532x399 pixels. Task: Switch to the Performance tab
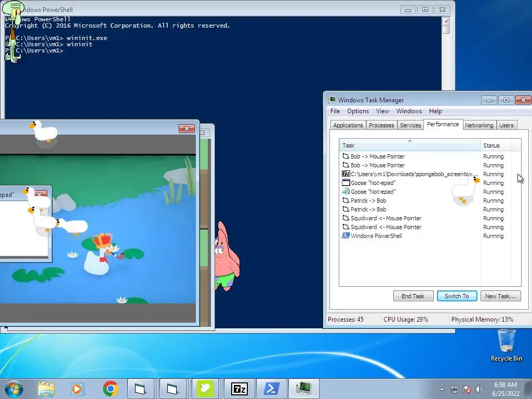pyautogui.click(x=443, y=124)
